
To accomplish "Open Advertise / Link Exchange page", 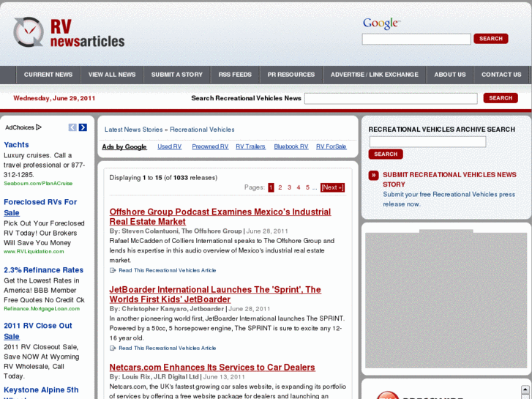I will coord(375,75).
